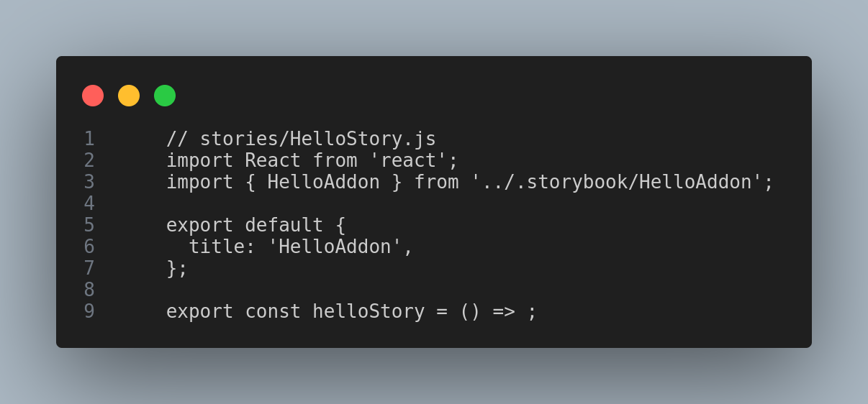Select the empty line number 8

click(89, 290)
